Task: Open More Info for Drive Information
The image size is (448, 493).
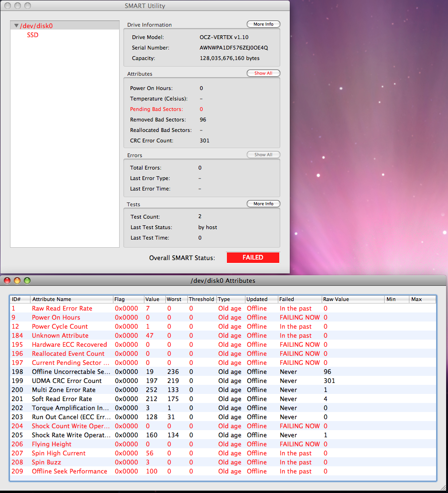Action: (x=264, y=24)
